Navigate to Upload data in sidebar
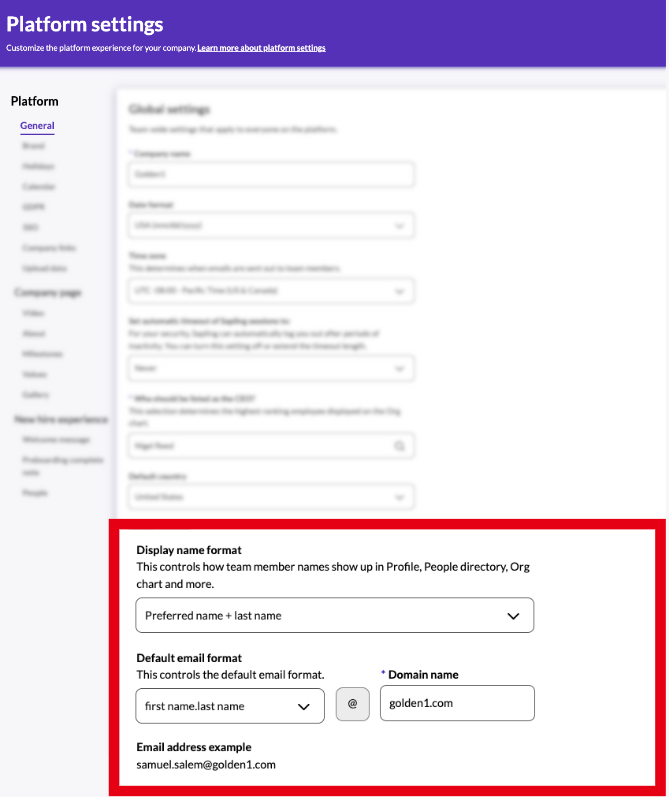Screen dimensions: 669x797 click(x=45, y=269)
